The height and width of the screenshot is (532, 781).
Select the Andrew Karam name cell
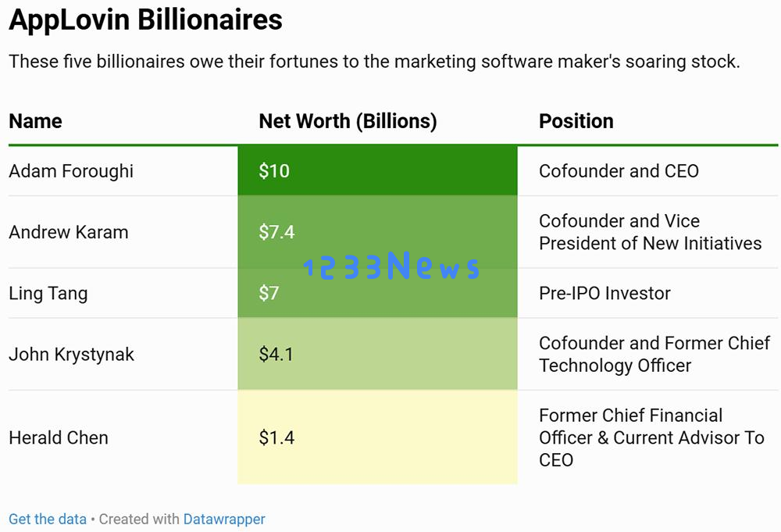69,232
